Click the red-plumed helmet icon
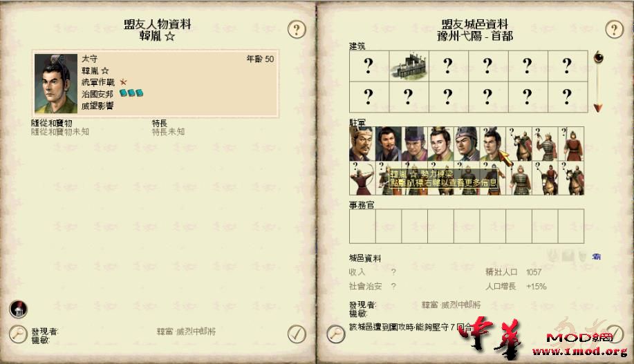This screenshot has width=634, height=364. (18, 309)
